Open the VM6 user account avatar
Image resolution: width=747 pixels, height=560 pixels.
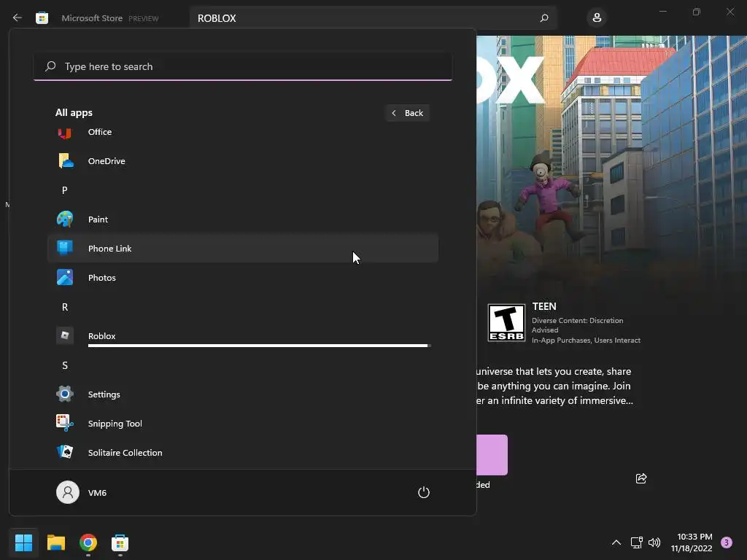pyautogui.click(x=68, y=492)
